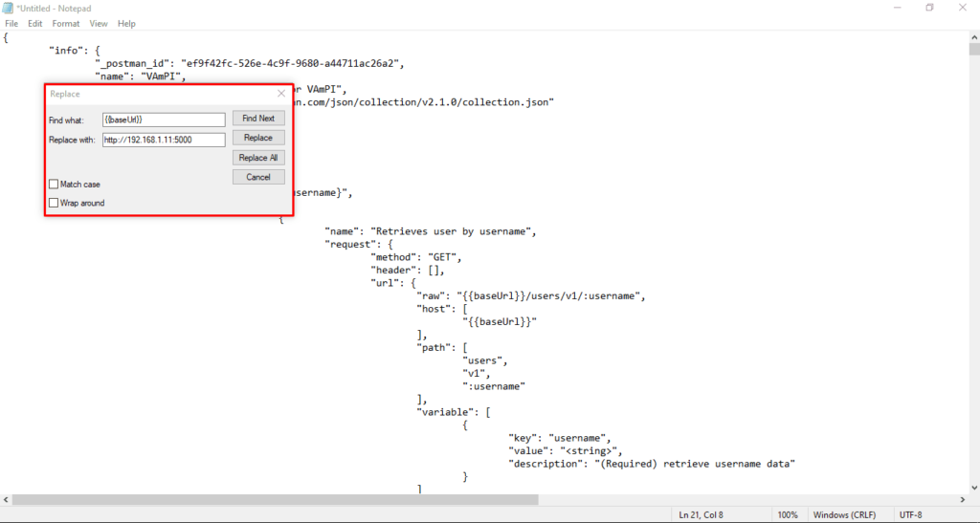Restore down the Notepad window
Viewport: 980px width, 523px height.
[x=929, y=8]
